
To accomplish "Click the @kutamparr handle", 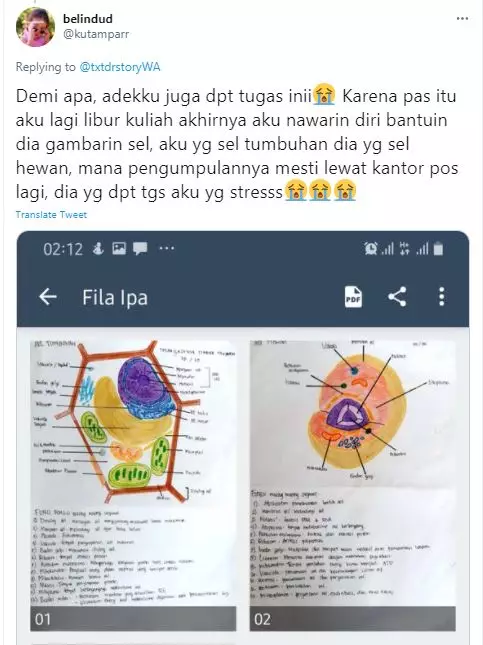I will (96, 34).
